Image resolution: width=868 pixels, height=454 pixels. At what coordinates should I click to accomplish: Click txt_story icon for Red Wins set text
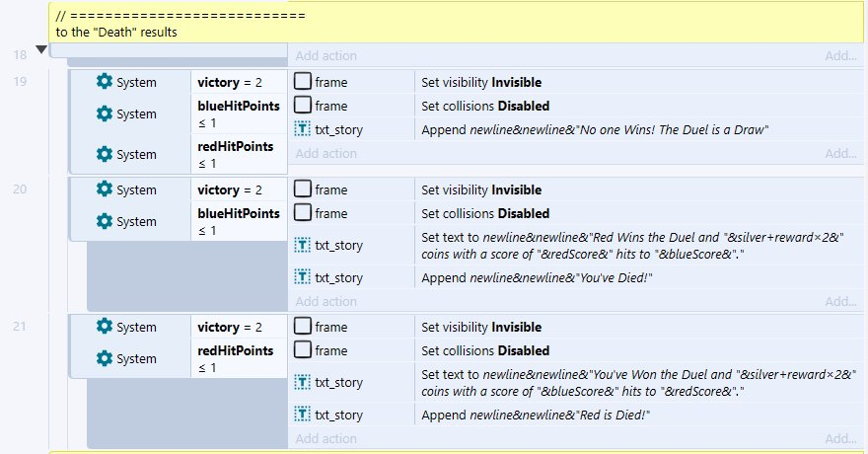pyautogui.click(x=303, y=245)
